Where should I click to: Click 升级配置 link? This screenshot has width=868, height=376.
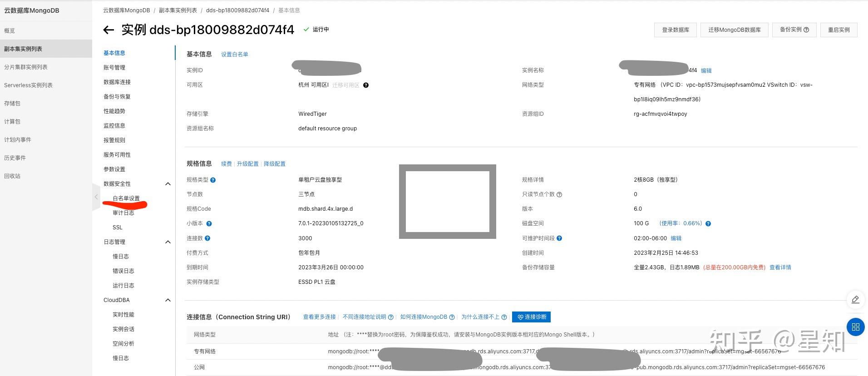click(x=248, y=164)
